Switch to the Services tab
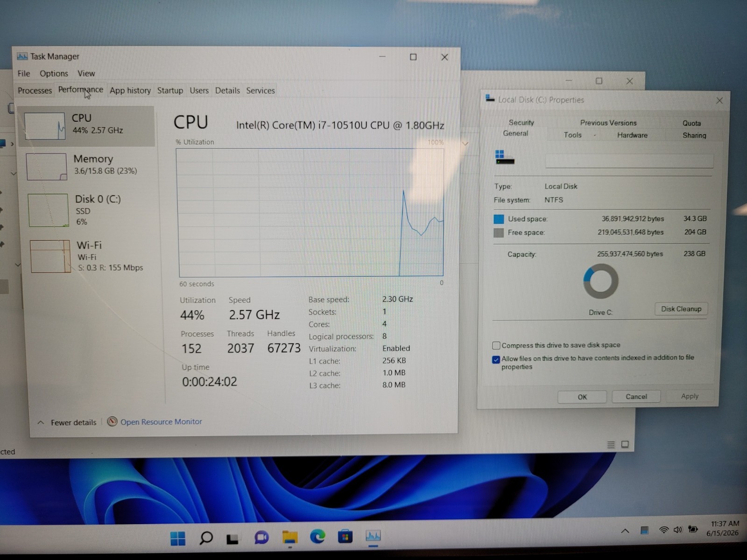The height and width of the screenshot is (560, 747). pos(261,91)
